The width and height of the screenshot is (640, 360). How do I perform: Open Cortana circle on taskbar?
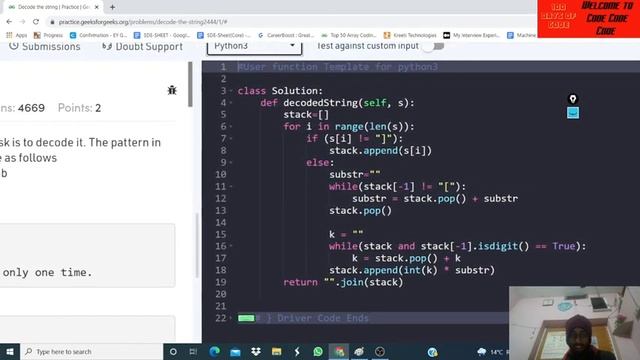pos(173,351)
